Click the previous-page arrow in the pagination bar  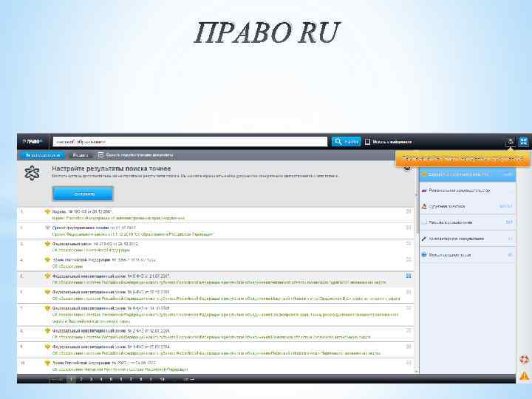tap(58, 379)
